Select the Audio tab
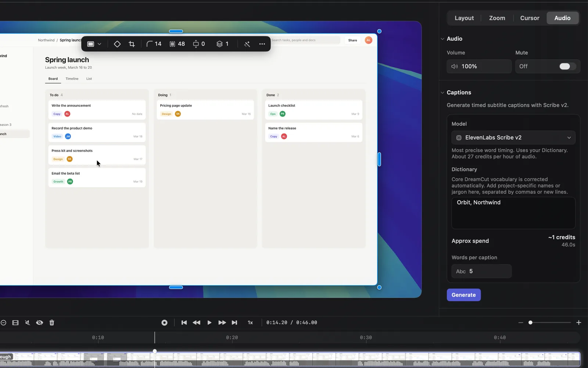588x368 pixels. [562, 18]
